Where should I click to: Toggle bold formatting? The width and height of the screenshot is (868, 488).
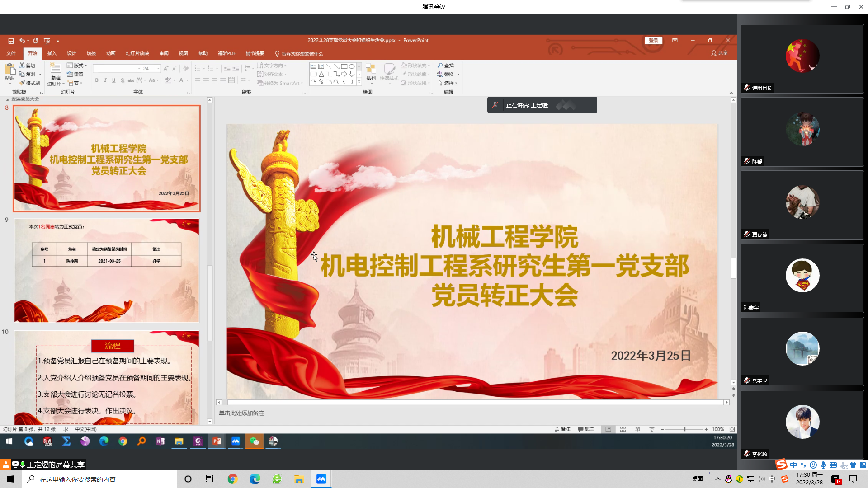(96, 80)
